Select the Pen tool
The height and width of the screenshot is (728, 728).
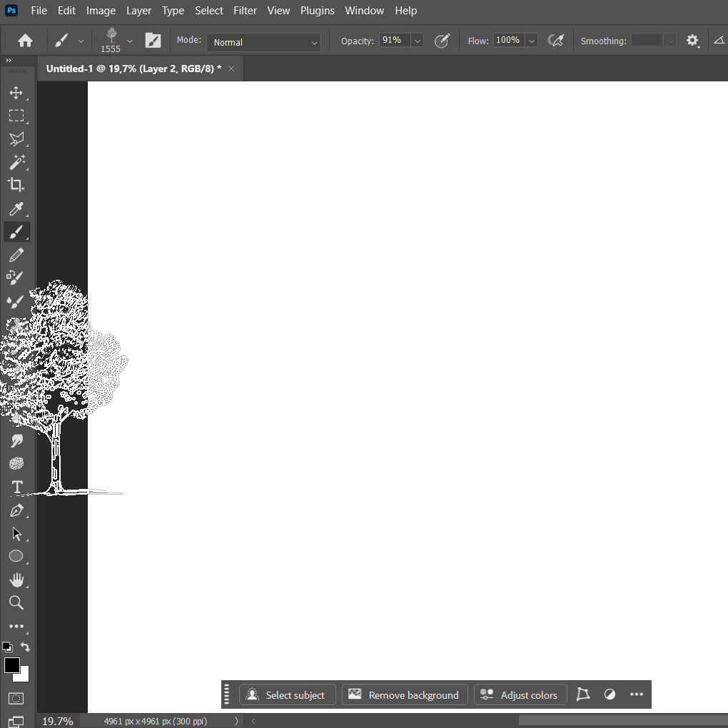(x=16, y=511)
